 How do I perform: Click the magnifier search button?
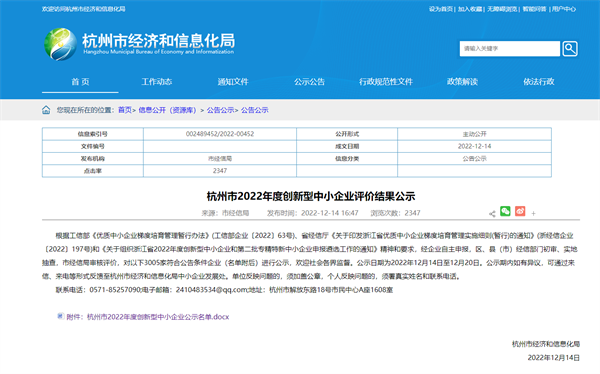pos(570,49)
